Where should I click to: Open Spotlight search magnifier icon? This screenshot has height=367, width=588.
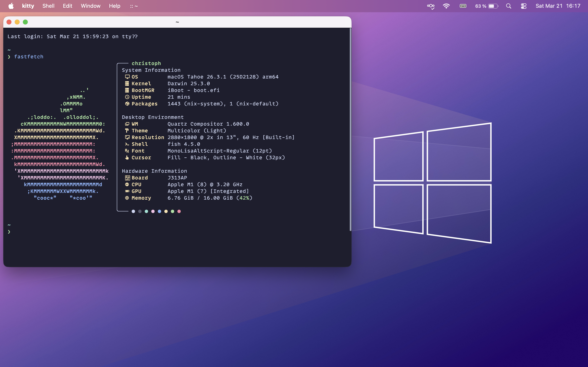click(x=509, y=6)
